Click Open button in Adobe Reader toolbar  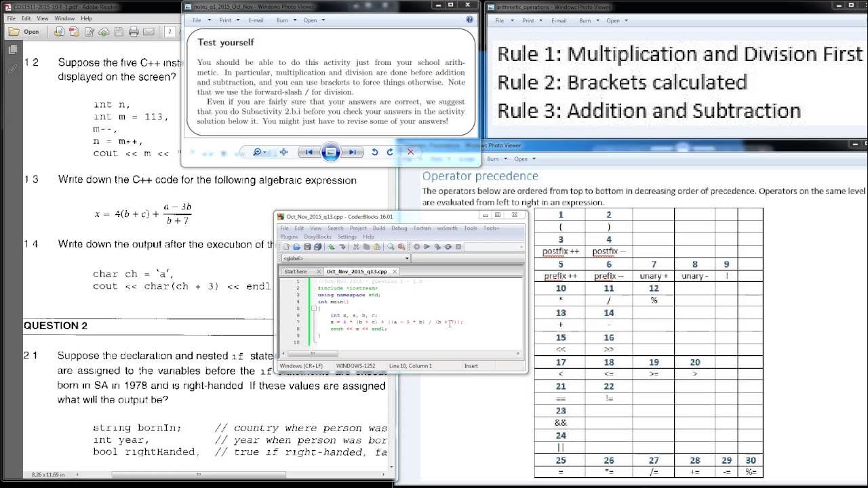[24, 32]
